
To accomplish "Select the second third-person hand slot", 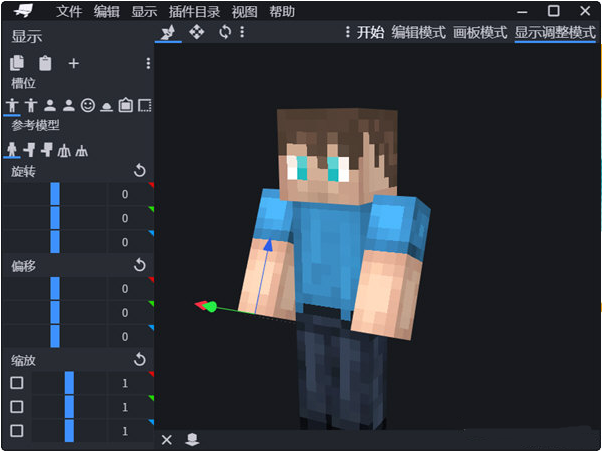I will 31,105.
